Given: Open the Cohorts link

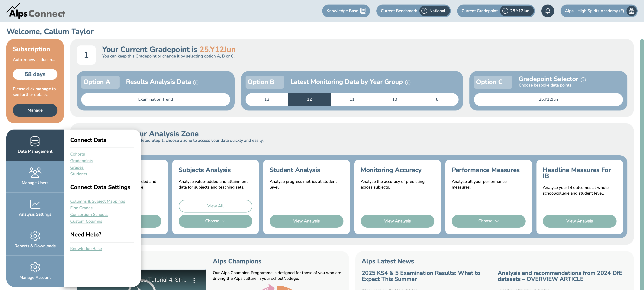Looking at the screenshot, I should pos(78,154).
